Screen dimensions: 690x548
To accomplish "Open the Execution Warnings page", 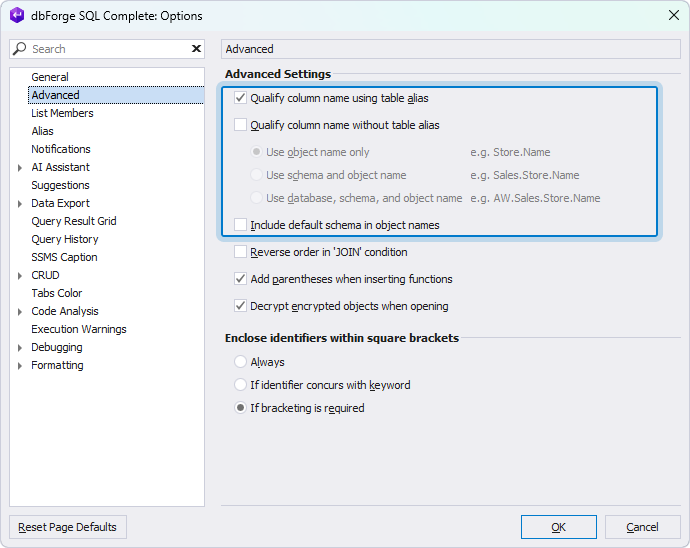I will pyautogui.click(x=79, y=329).
